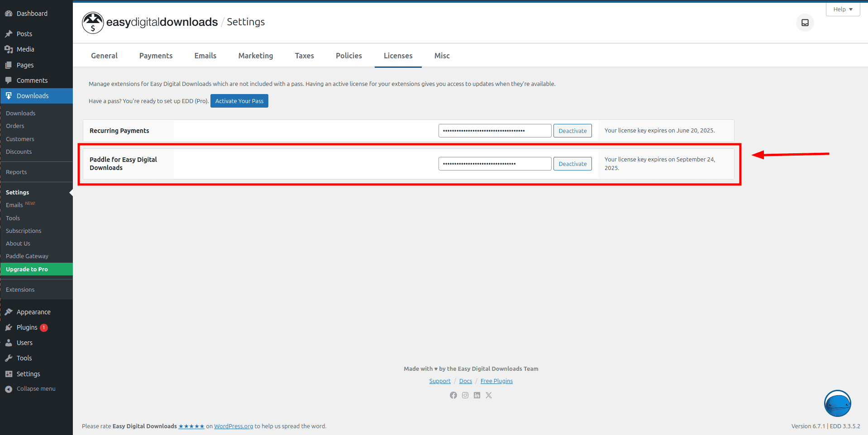Viewport: 868px width, 435px height.
Task: Open the Docs link in footer
Action: coord(466,381)
